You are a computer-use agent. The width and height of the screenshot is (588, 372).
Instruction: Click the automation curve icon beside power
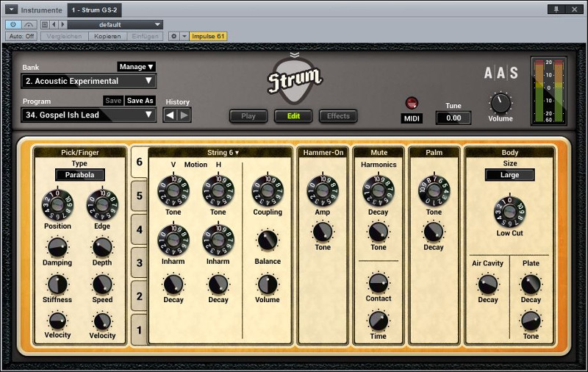click(x=29, y=25)
